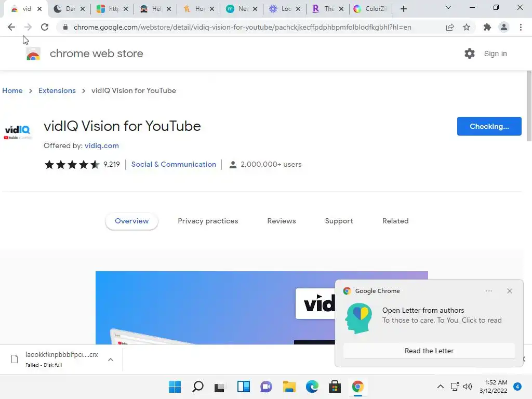This screenshot has width=532, height=399.
Task: Switch to the Hel tab
Action: 156,9
